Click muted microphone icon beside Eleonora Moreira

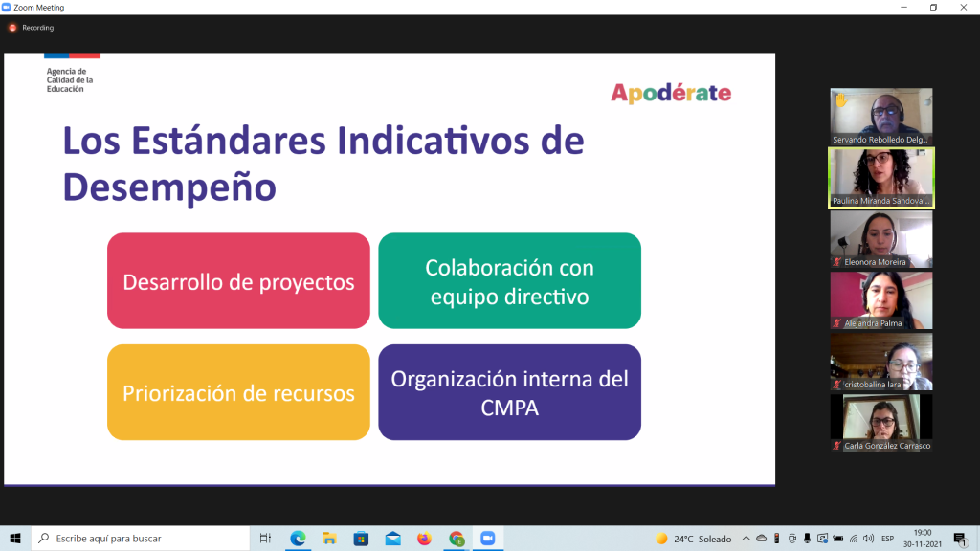837,262
